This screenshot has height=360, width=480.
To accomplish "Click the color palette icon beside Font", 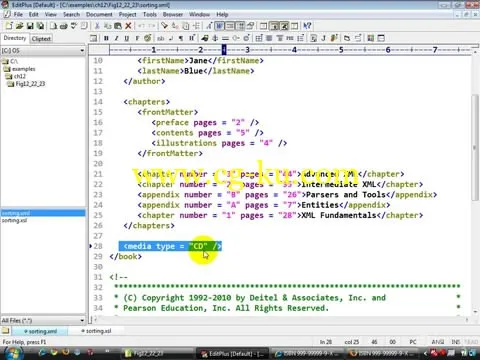I will 148,38.
